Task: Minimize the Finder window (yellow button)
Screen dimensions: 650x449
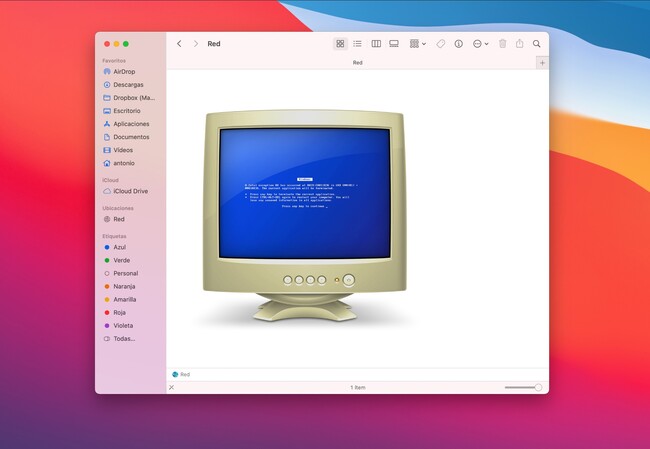Action: [116, 44]
